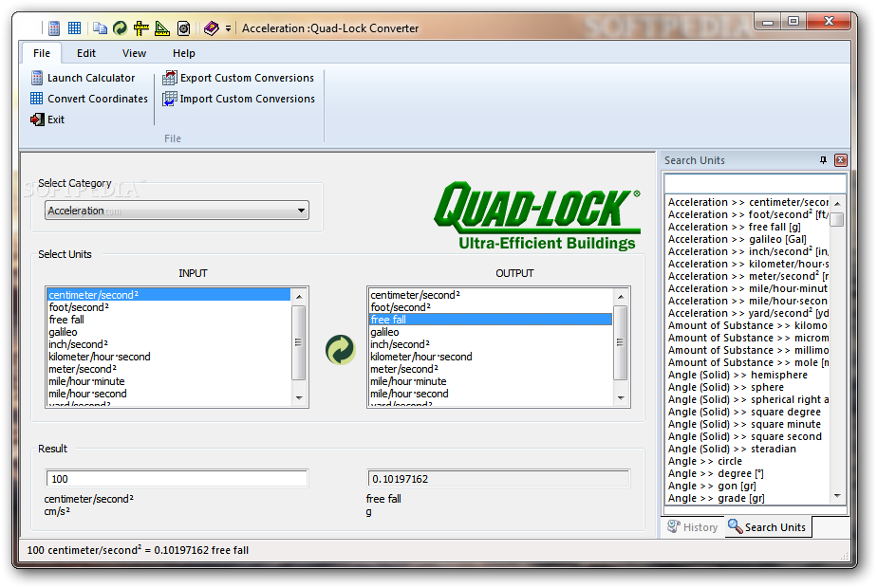Click the result field showing 0.10197162
The image size is (877, 588).
click(498, 479)
